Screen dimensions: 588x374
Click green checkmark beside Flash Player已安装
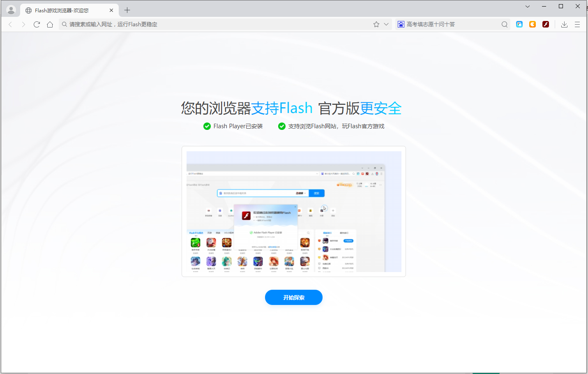tap(207, 126)
